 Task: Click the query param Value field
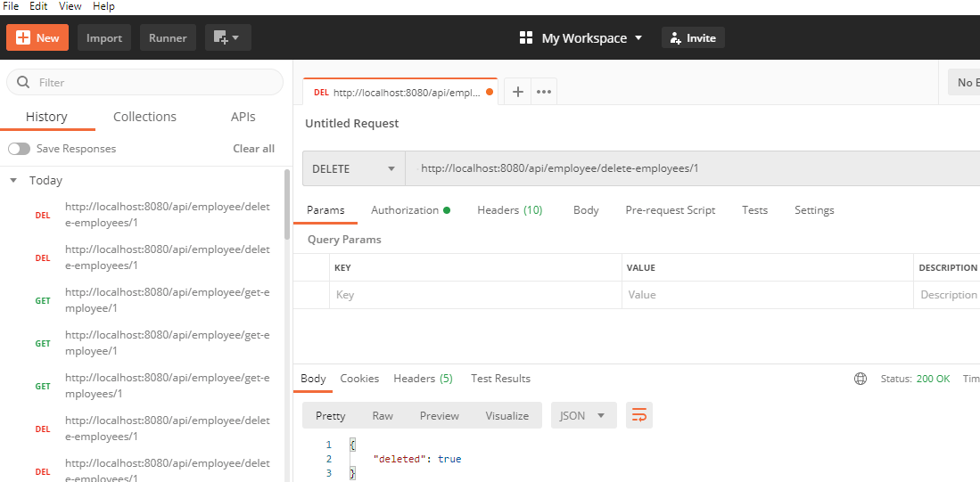click(x=768, y=295)
